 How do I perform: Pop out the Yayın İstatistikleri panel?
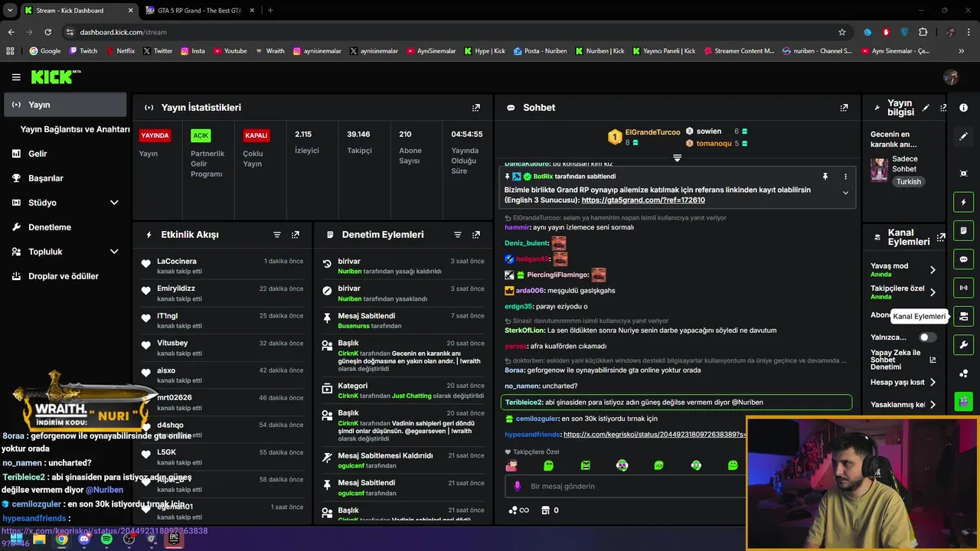point(476,108)
